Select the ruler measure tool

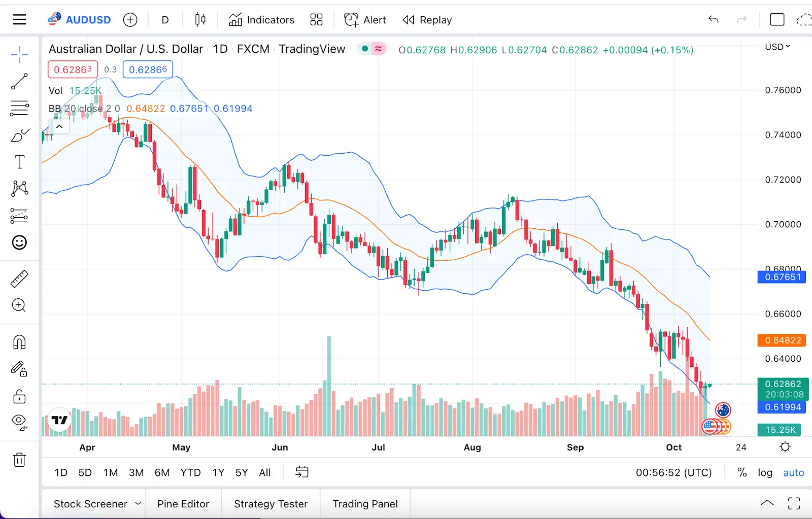tap(19, 279)
